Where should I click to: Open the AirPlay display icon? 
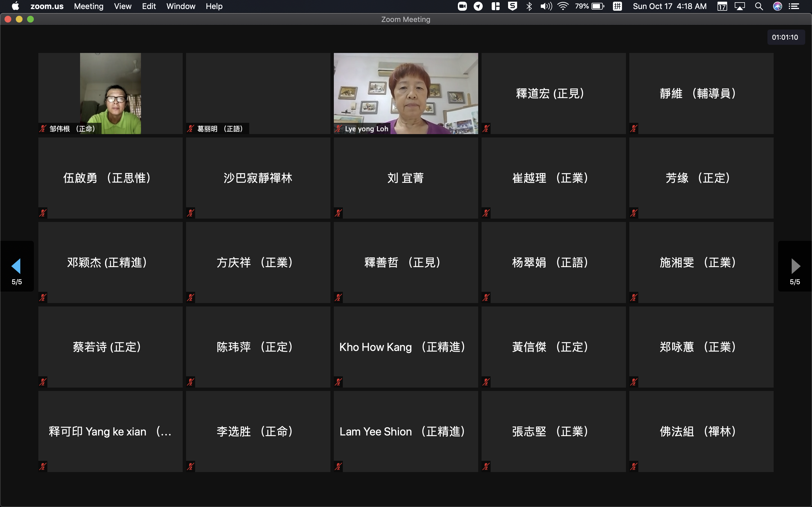pyautogui.click(x=740, y=6)
